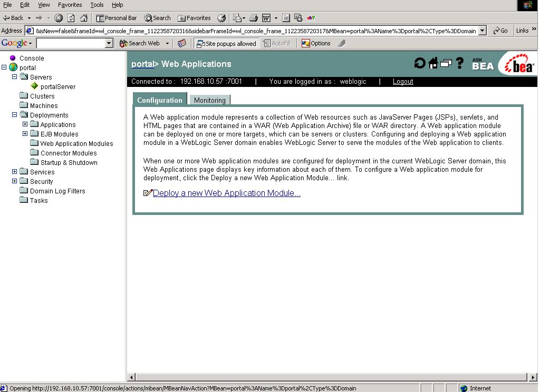Click the console home icon
The image size is (540, 392).
coord(433,63)
